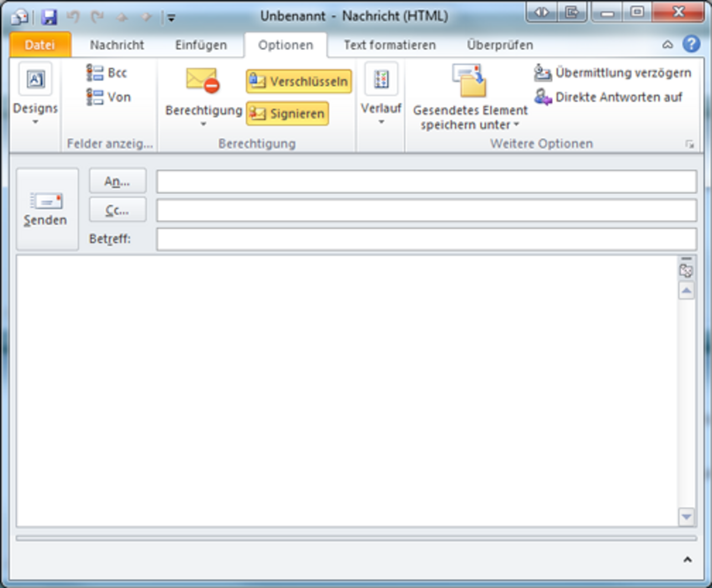Open the Customize Quick Access Toolbar dropdown
712x588 pixels.
click(x=171, y=18)
